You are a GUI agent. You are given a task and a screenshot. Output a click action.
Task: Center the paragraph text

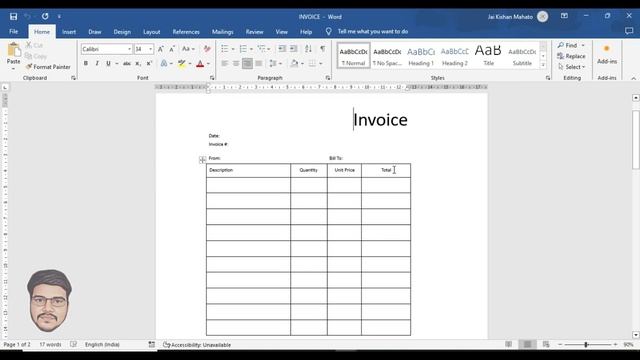point(236,63)
